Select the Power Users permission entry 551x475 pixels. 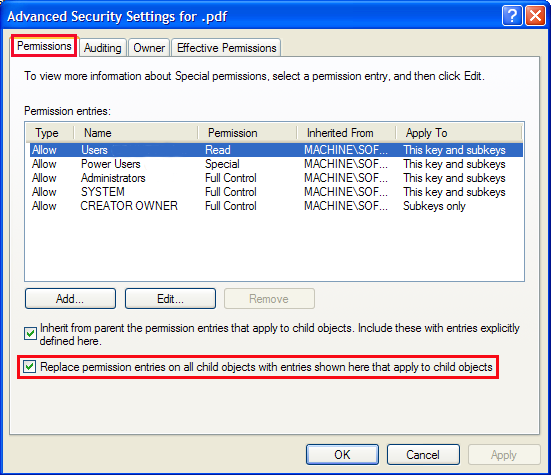point(276,164)
